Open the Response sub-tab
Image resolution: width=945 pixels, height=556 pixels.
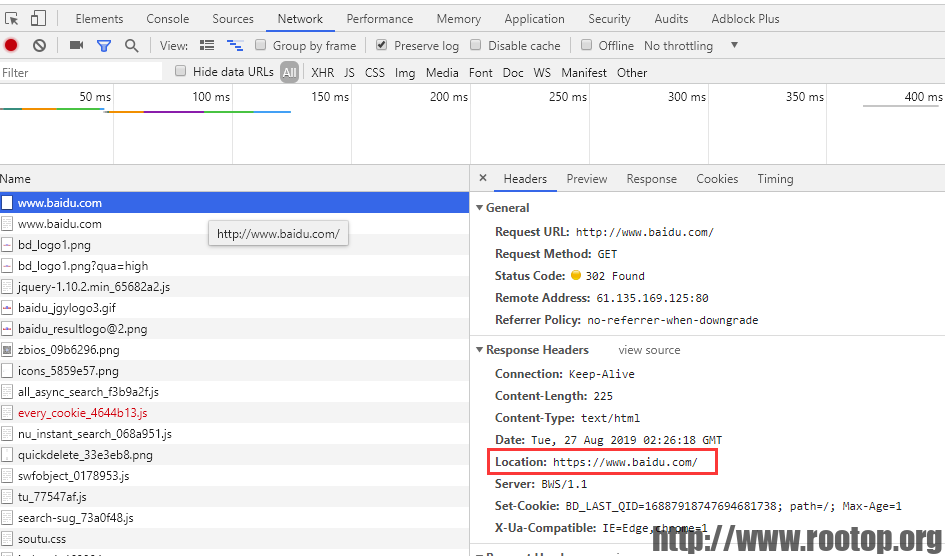651,179
